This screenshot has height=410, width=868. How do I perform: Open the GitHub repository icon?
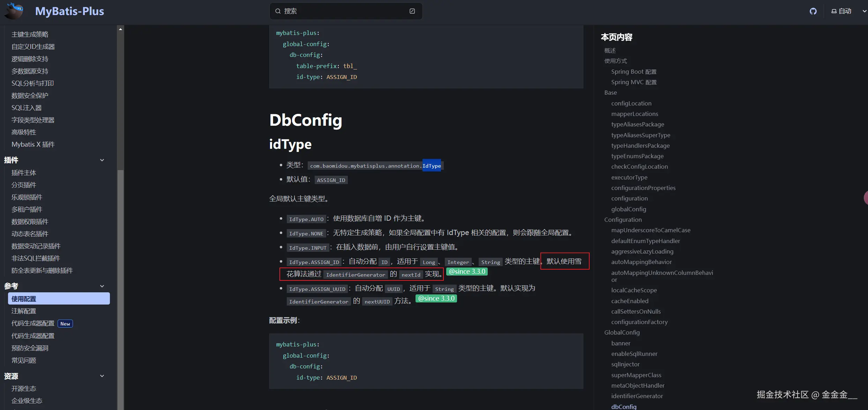[x=813, y=11]
